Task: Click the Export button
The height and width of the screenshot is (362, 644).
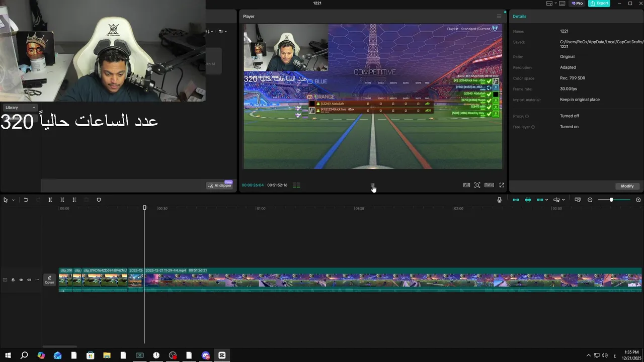Action: click(599, 3)
